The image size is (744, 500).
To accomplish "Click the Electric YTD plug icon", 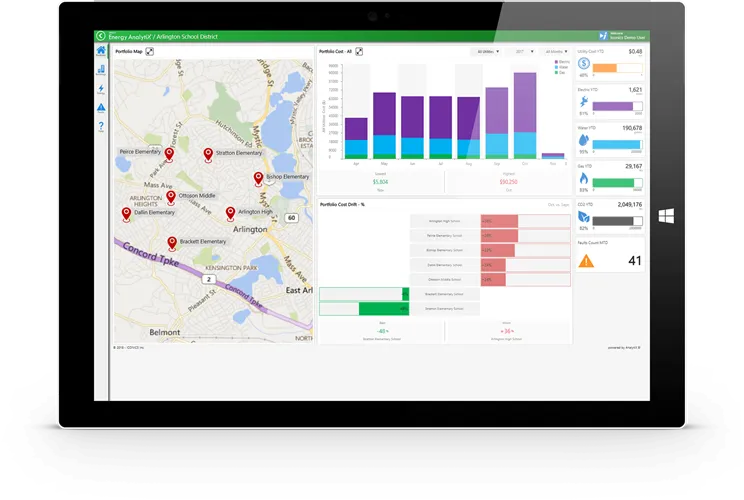I will (584, 102).
